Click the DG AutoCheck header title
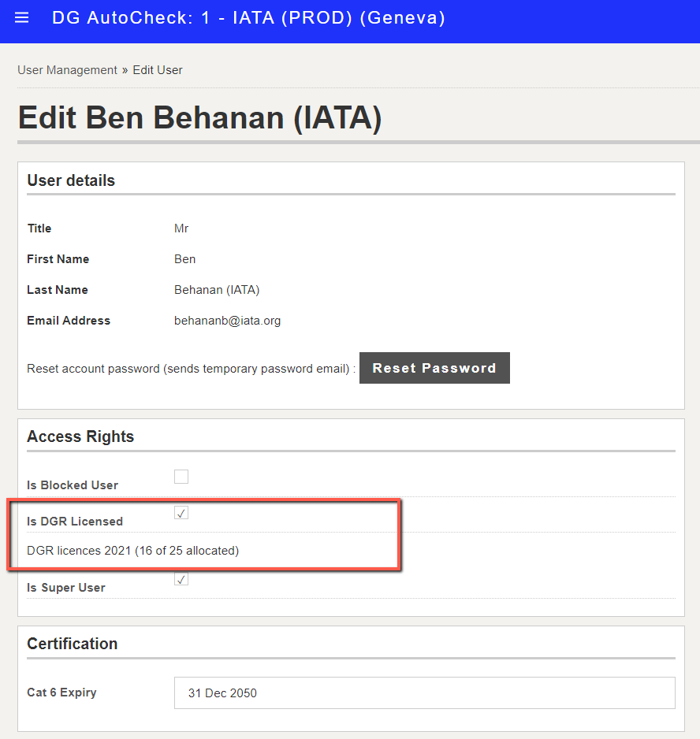Screen dimensions: 700x739 click(x=248, y=18)
